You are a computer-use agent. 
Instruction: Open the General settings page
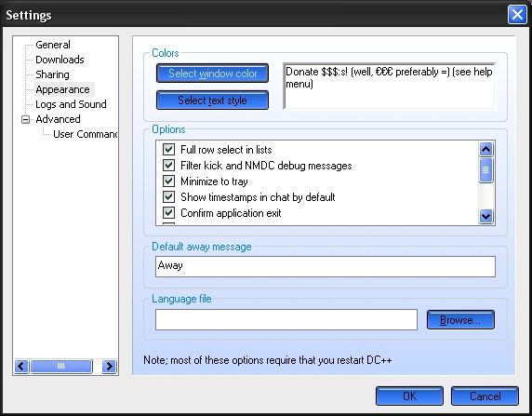point(53,45)
